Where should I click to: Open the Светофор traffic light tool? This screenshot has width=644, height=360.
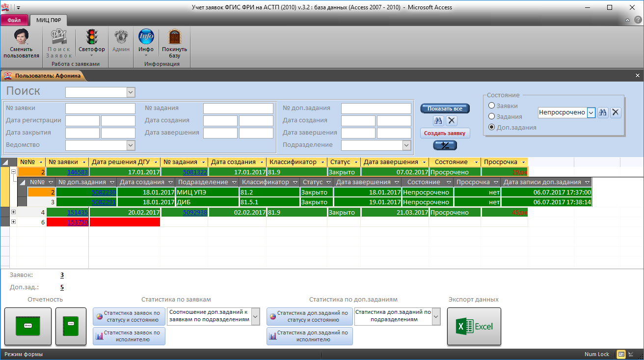tap(91, 38)
